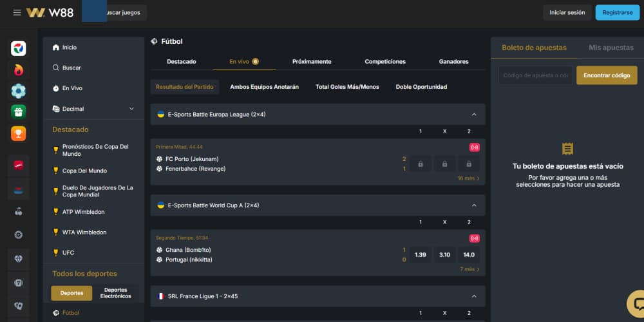Open FC Porto (Jekunam) match

click(x=192, y=159)
